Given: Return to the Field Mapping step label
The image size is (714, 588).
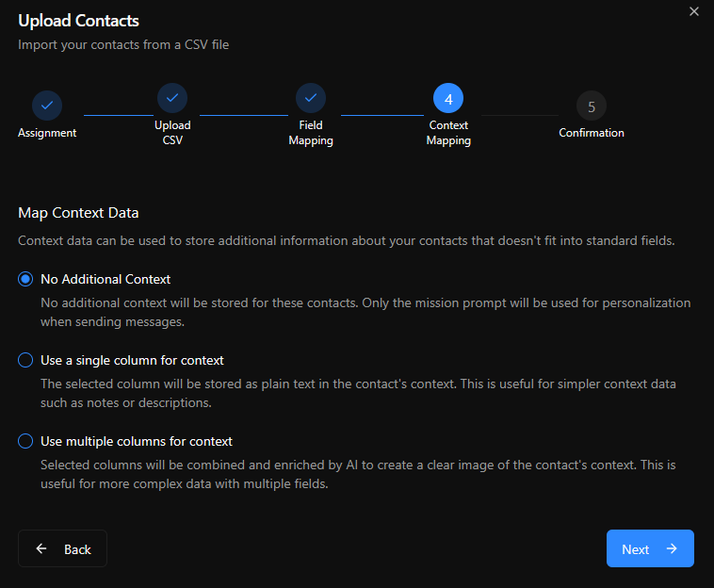Looking at the screenshot, I should point(311,133).
